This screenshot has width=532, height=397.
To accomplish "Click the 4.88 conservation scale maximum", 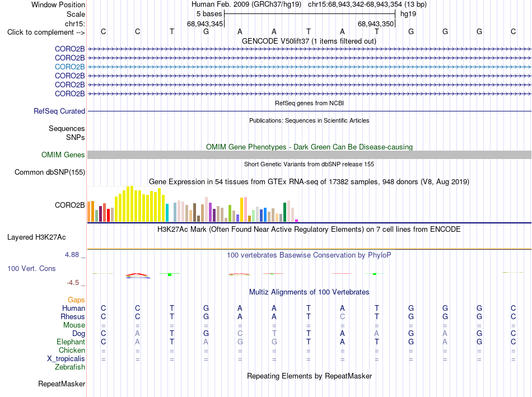I will pyautogui.click(x=72, y=255).
